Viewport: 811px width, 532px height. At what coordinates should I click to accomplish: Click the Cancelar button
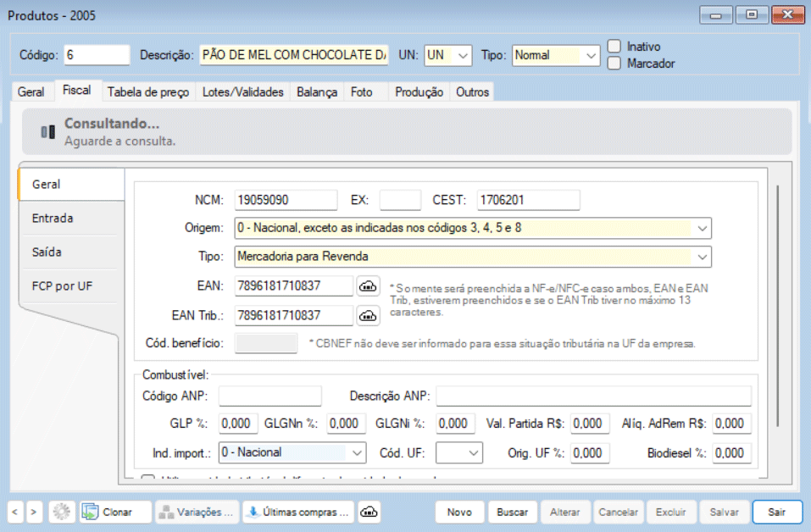(618, 512)
